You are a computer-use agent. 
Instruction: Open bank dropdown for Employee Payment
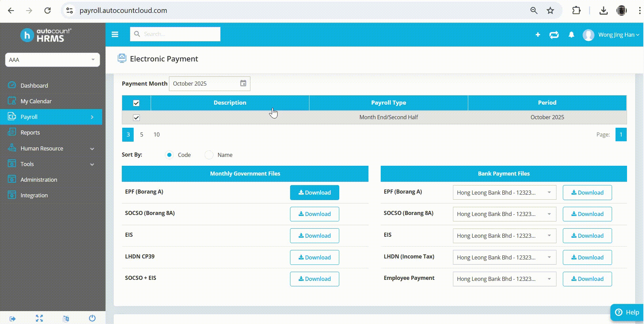click(x=504, y=279)
